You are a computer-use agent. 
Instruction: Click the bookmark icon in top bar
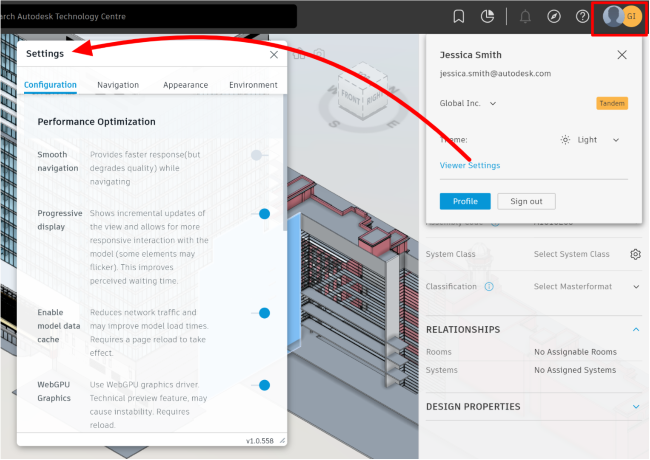458,17
